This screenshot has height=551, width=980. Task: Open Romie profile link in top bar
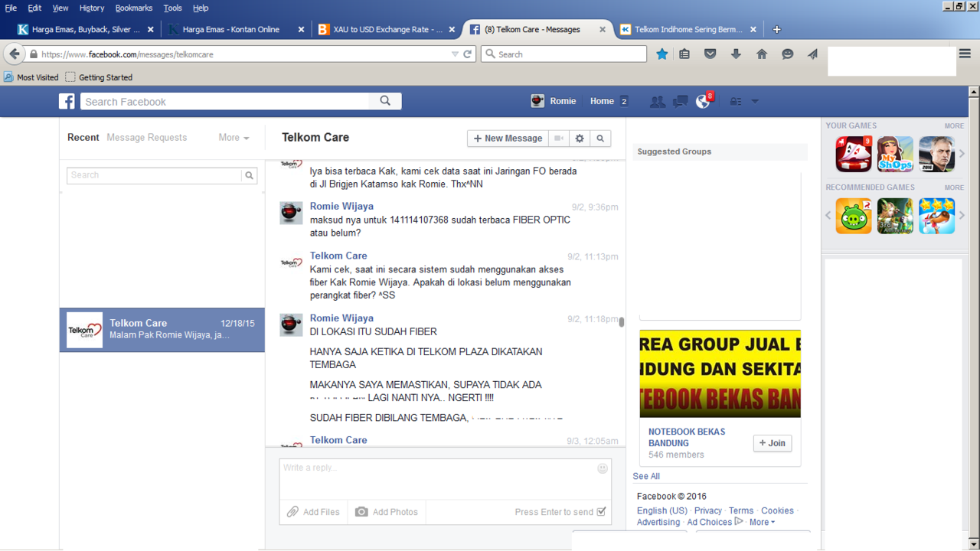pos(554,101)
